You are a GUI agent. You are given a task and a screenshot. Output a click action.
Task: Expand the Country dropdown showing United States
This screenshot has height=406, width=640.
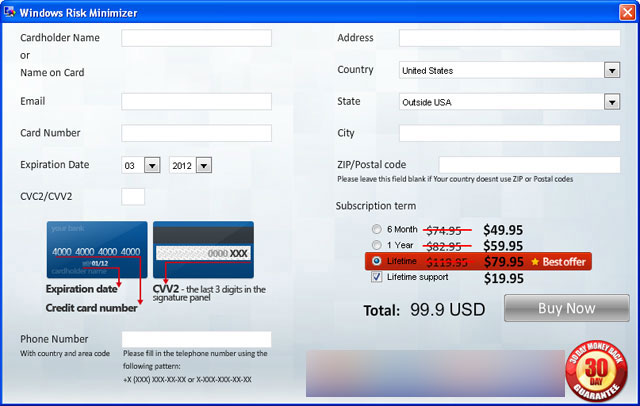[x=612, y=70]
